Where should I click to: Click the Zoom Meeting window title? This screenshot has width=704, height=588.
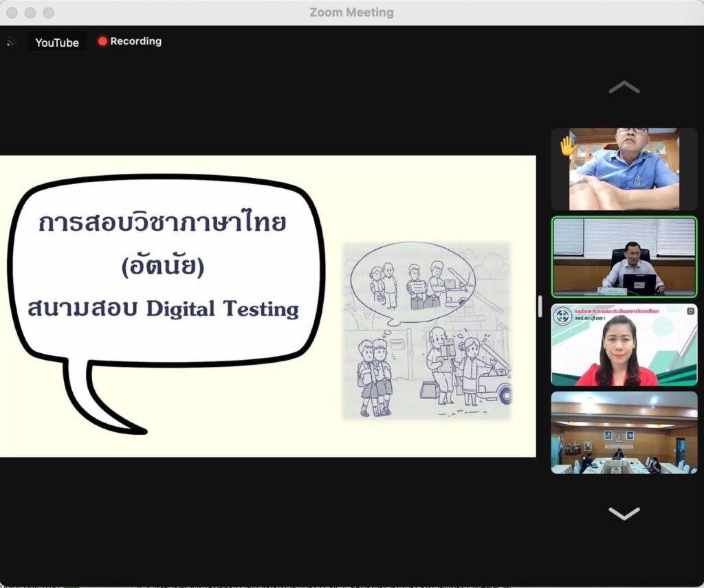[x=351, y=12]
